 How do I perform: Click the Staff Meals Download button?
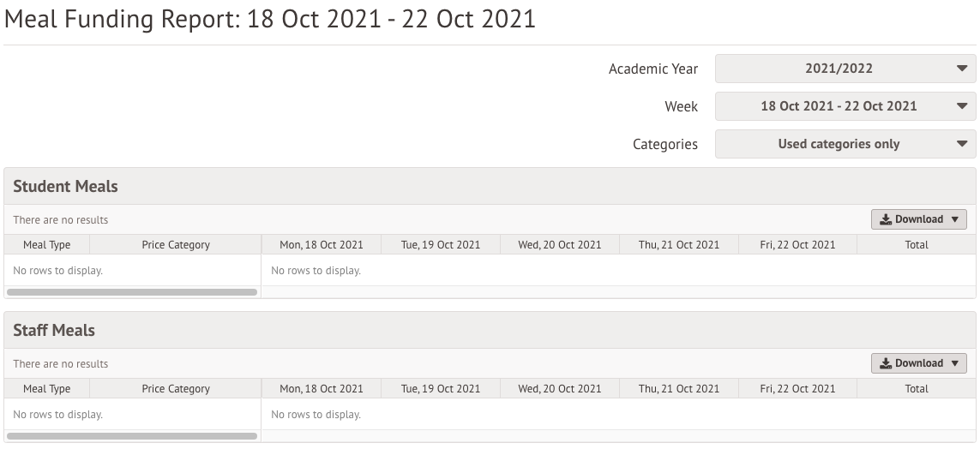pos(919,363)
